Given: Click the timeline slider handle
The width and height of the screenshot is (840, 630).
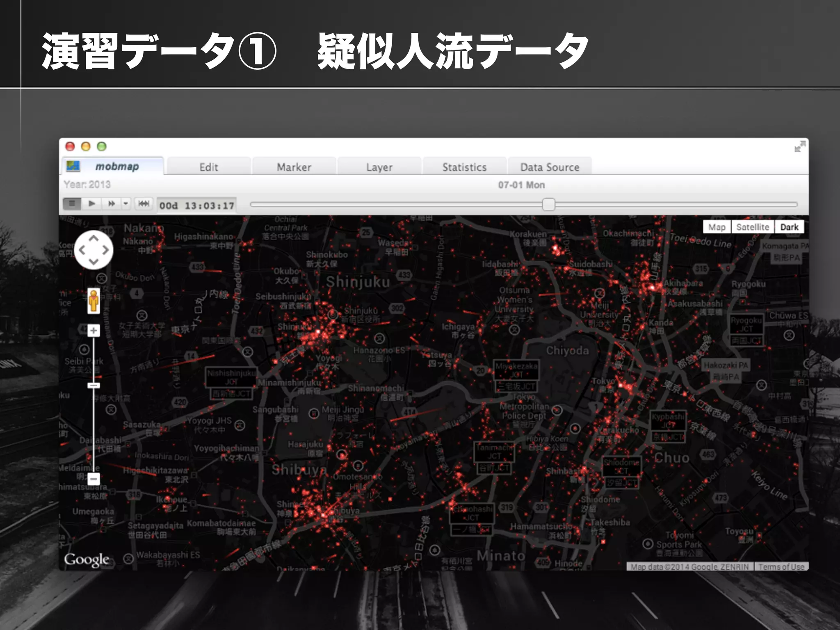Looking at the screenshot, I should pyautogui.click(x=548, y=204).
